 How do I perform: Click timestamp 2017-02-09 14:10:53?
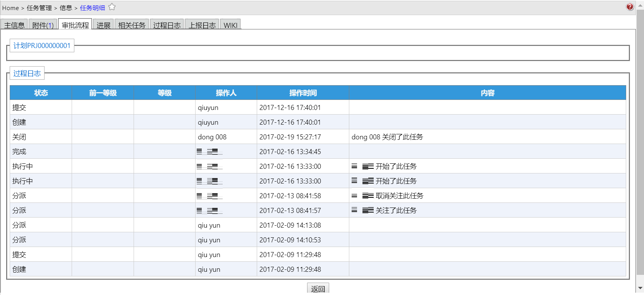coord(290,240)
